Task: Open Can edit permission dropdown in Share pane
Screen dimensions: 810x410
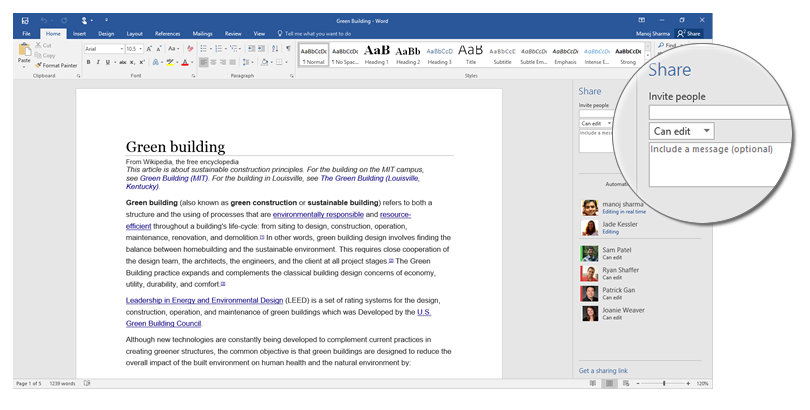Action: point(596,123)
